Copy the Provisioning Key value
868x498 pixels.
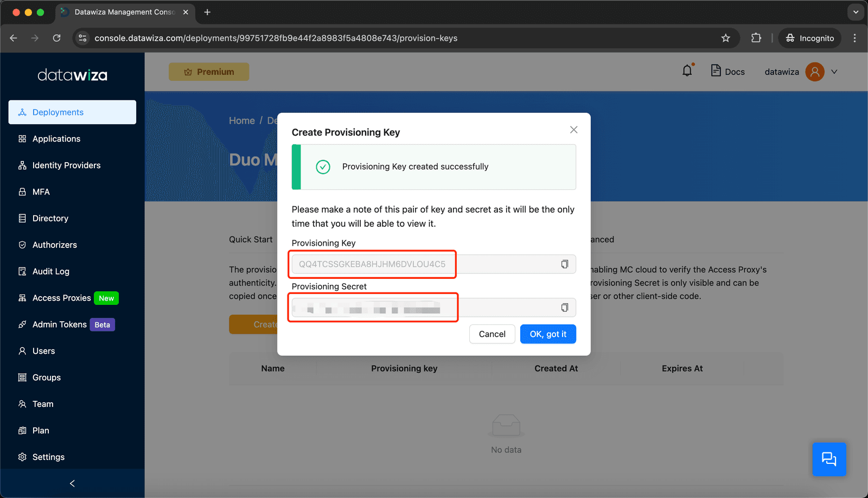565,264
